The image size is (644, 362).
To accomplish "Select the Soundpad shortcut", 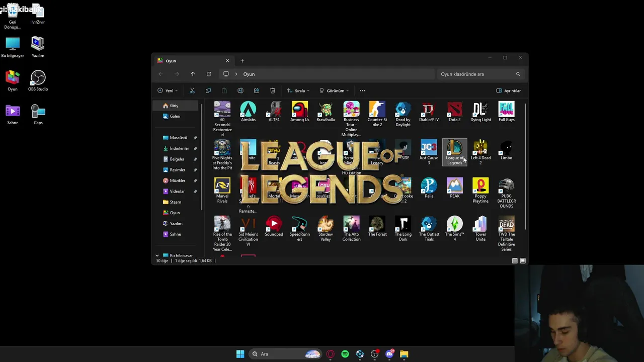I will (x=274, y=227).
